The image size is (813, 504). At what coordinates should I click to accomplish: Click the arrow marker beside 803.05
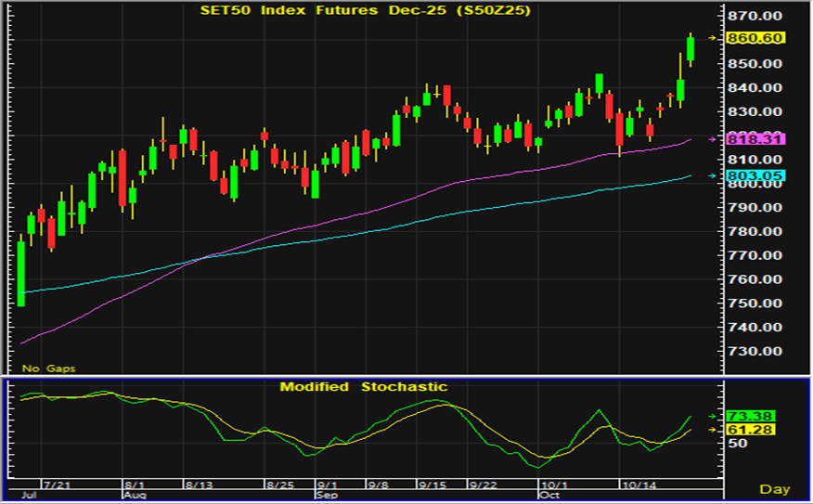(x=713, y=175)
